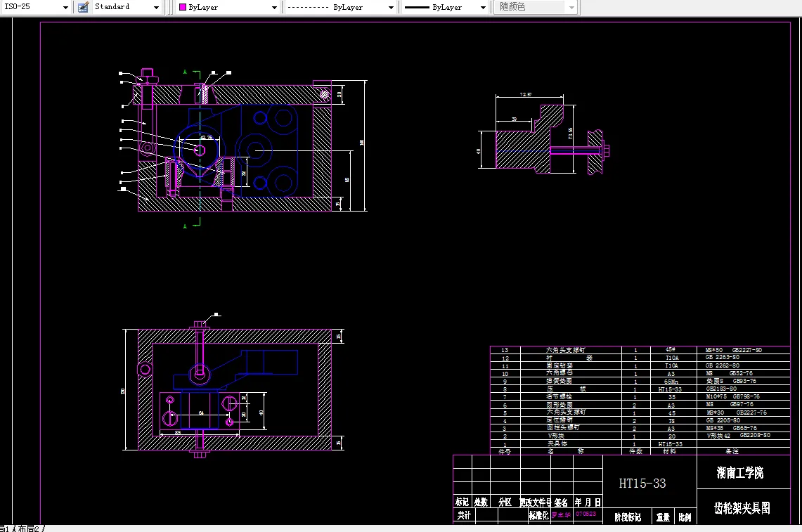Screen dimensions: 802x532
Task: Click the 件数 column header
Action: point(636,451)
